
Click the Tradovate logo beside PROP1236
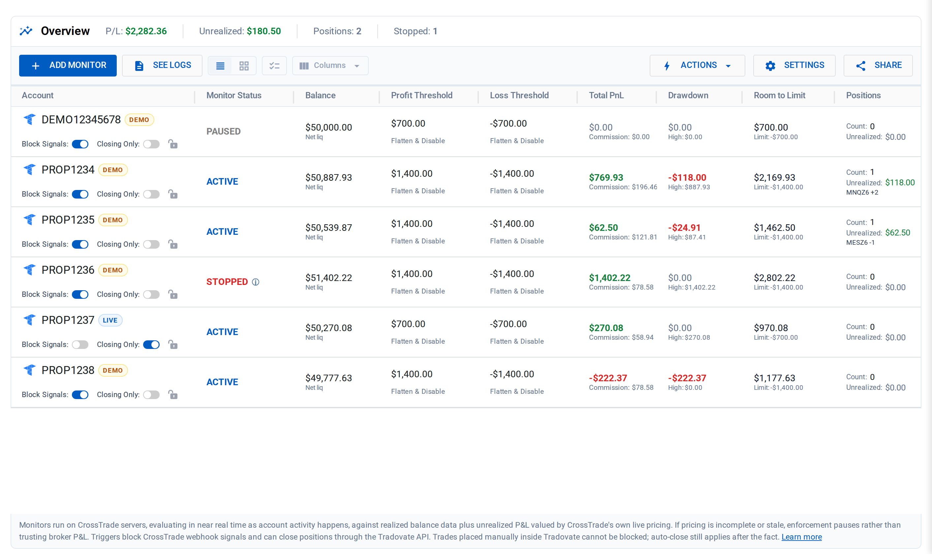tap(29, 270)
